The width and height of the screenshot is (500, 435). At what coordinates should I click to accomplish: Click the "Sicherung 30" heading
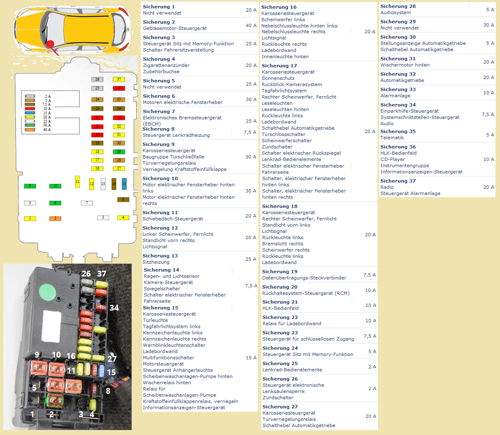(398, 37)
